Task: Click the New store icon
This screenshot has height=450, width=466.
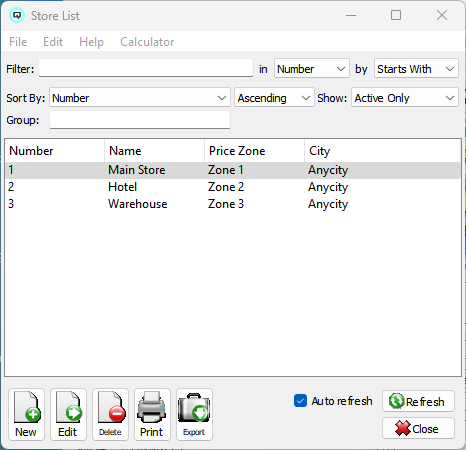Action: pos(26,414)
